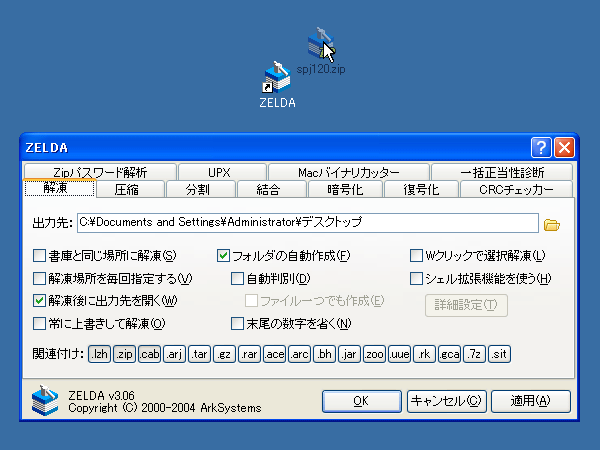Open the 暗号化 tab
Image resolution: width=600 pixels, height=450 pixels.
(x=345, y=189)
